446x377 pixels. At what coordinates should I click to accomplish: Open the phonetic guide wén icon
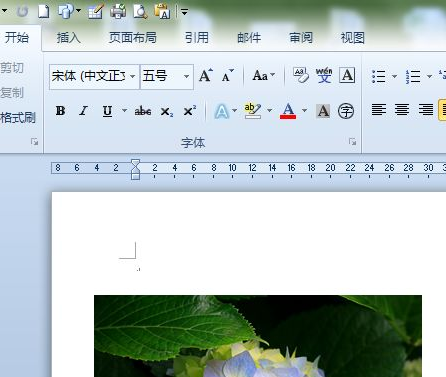(x=324, y=75)
